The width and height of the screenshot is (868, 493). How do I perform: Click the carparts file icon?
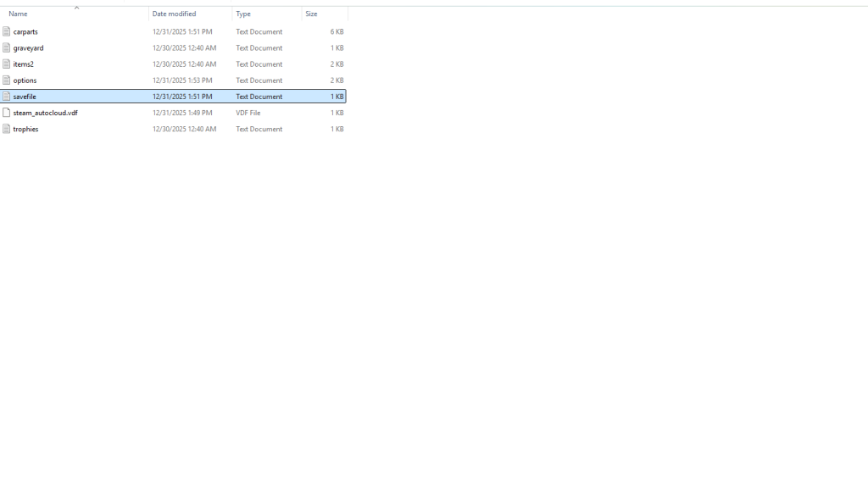click(x=7, y=31)
